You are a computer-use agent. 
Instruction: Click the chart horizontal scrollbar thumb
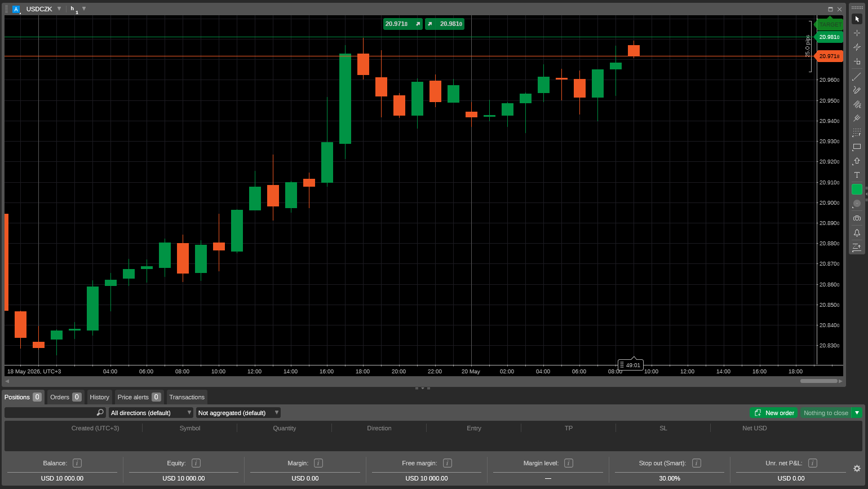(818, 381)
